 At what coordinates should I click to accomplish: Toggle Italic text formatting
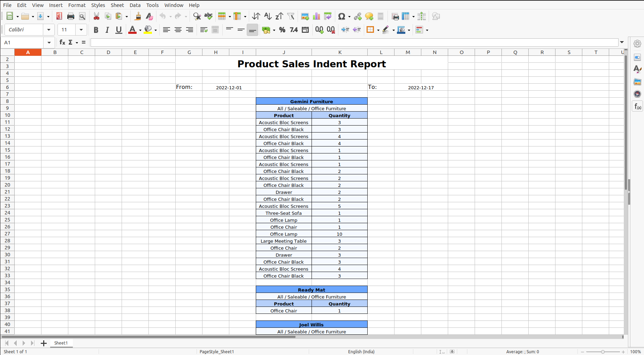pyautogui.click(x=107, y=30)
